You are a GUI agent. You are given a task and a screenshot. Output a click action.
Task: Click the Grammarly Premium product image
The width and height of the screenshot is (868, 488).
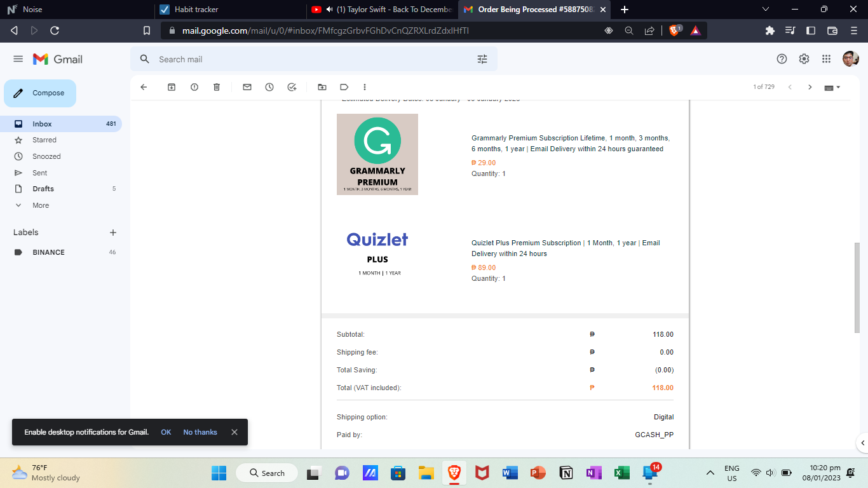377,154
